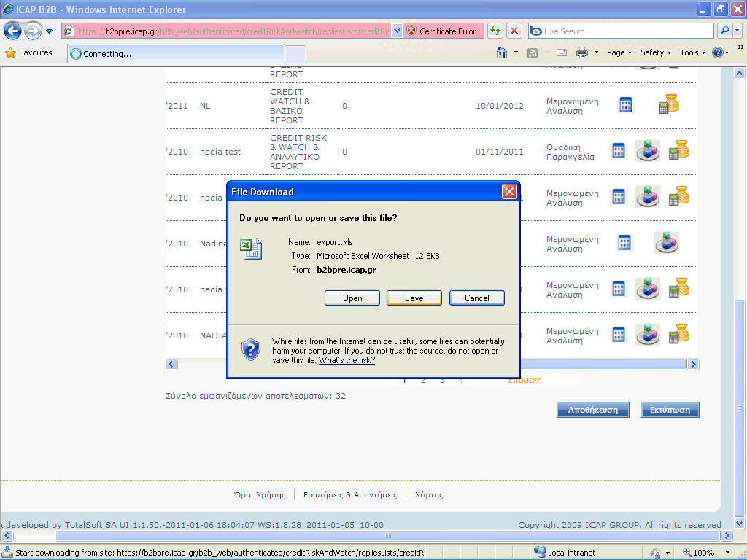Show more toolbar commands chevron
The height and width of the screenshot is (560, 747).
coord(740,47)
